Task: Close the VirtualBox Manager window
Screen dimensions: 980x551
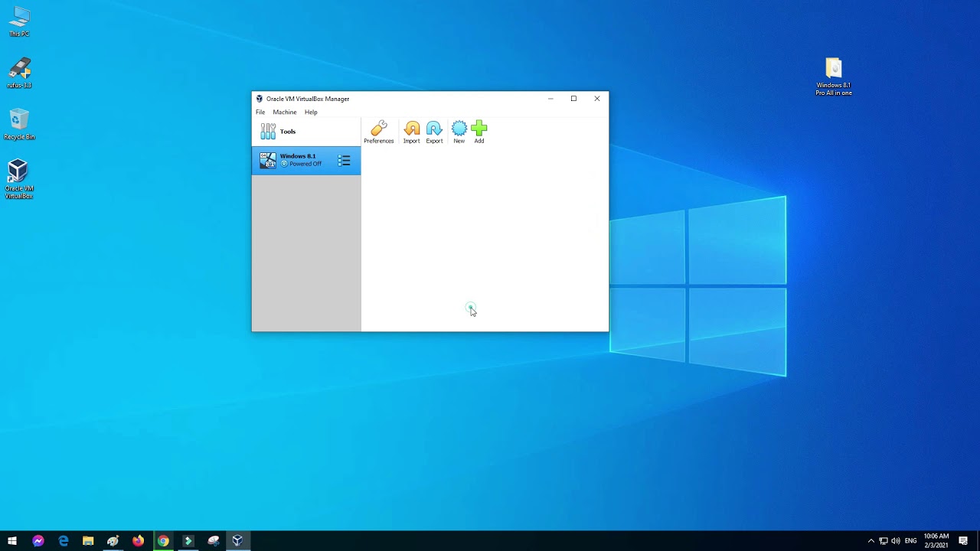Action: pyautogui.click(x=597, y=99)
